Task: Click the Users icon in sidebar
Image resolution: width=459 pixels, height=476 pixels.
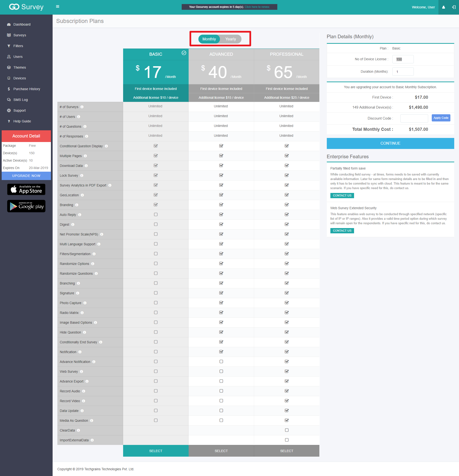Action: coord(9,56)
